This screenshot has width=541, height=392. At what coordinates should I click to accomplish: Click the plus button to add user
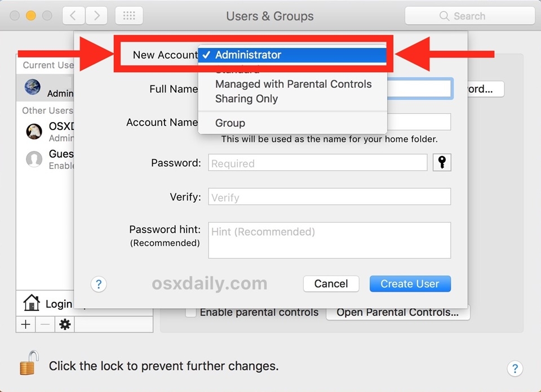pos(25,324)
